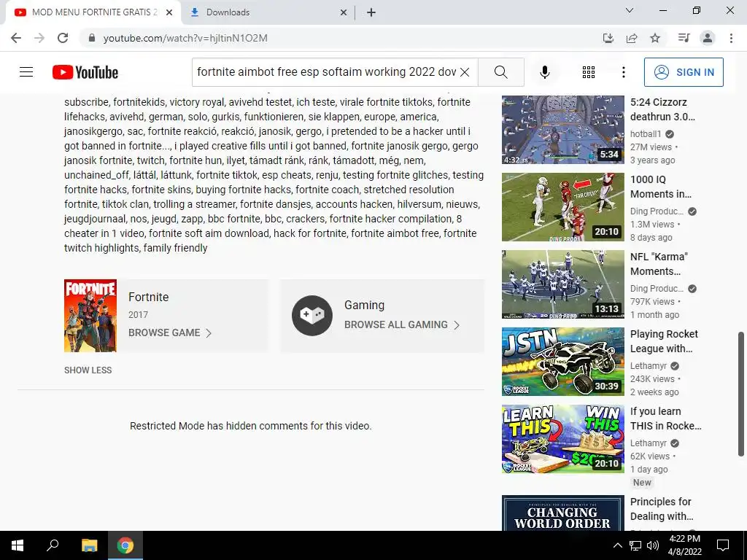This screenshot has width=747, height=560.
Task: Open Changing World Order video thumbnail
Action: (x=562, y=513)
